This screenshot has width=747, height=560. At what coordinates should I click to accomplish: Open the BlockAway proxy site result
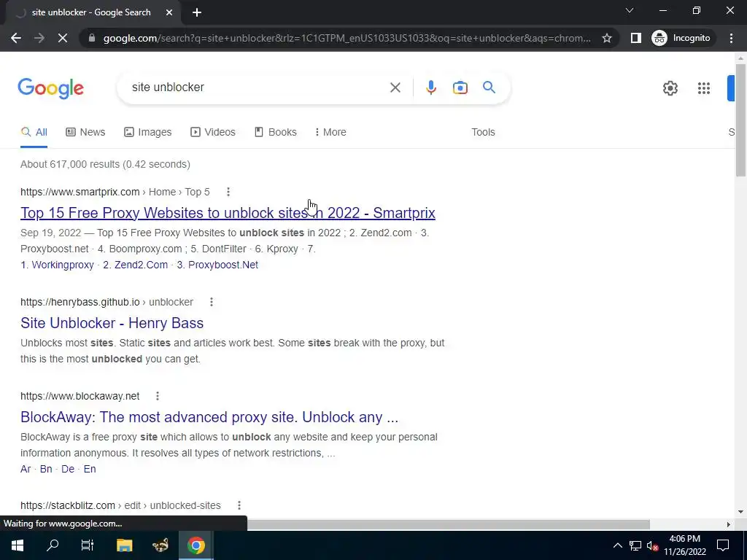209,417
